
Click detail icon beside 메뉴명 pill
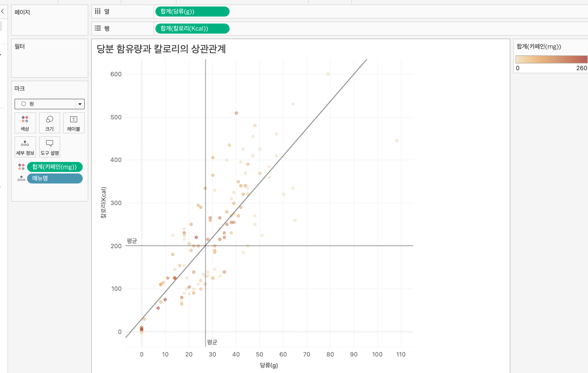[x=21, y=178]
